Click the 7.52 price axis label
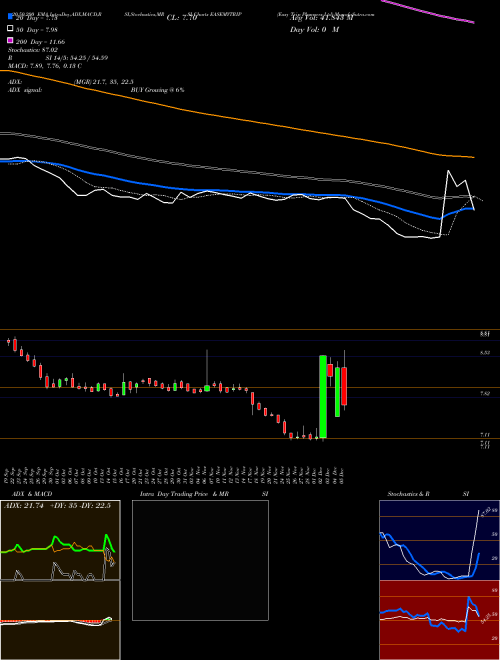The image size is (500, 660). coord(485,394)
